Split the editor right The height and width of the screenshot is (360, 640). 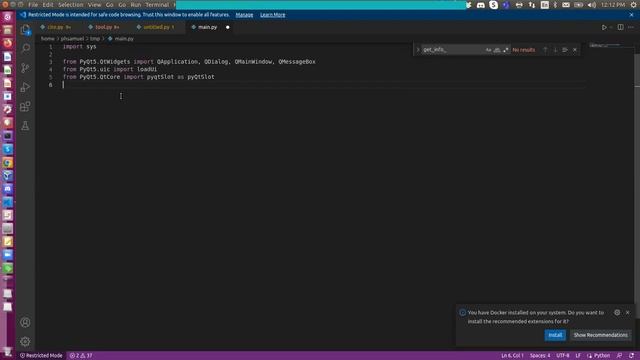(620, 27)
